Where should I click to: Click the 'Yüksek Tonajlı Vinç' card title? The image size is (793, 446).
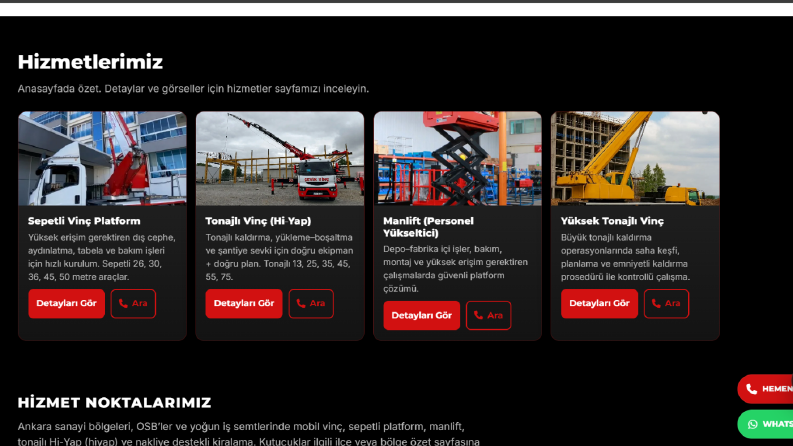[612, 221]
